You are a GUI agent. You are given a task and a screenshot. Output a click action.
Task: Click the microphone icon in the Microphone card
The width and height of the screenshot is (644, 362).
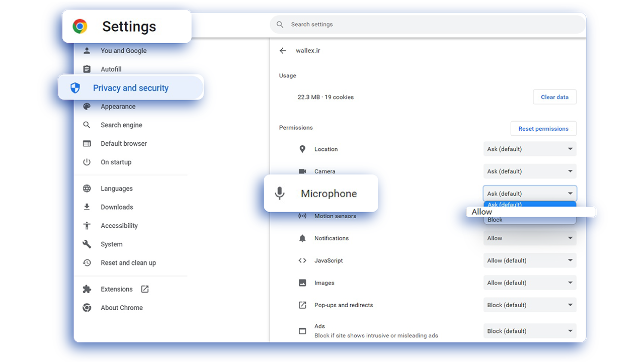[280, 194]
